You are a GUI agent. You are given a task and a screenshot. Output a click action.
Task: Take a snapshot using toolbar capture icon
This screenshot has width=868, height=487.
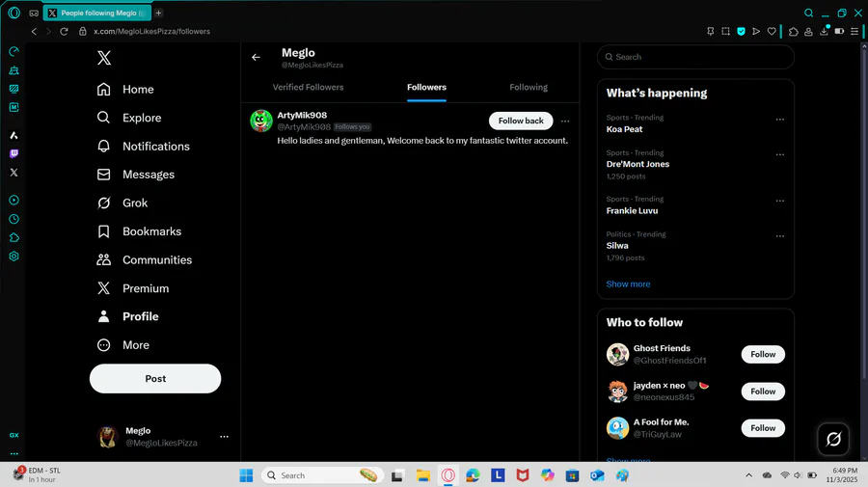point(725,32)
